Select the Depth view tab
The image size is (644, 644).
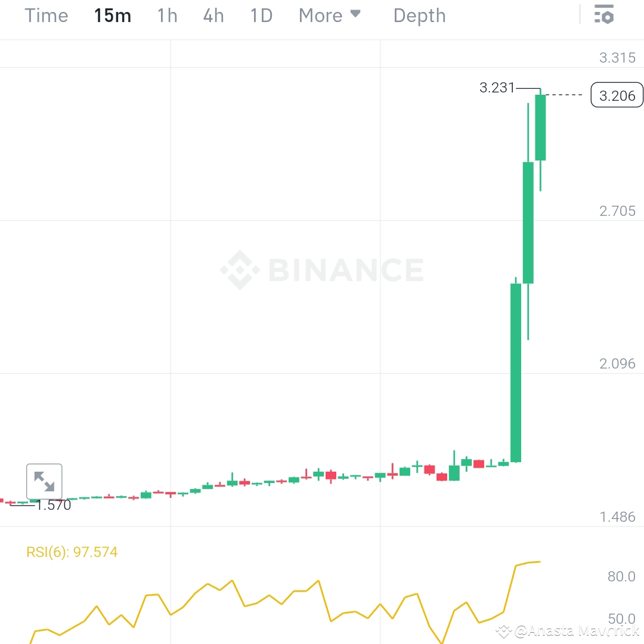pos(419,16)
